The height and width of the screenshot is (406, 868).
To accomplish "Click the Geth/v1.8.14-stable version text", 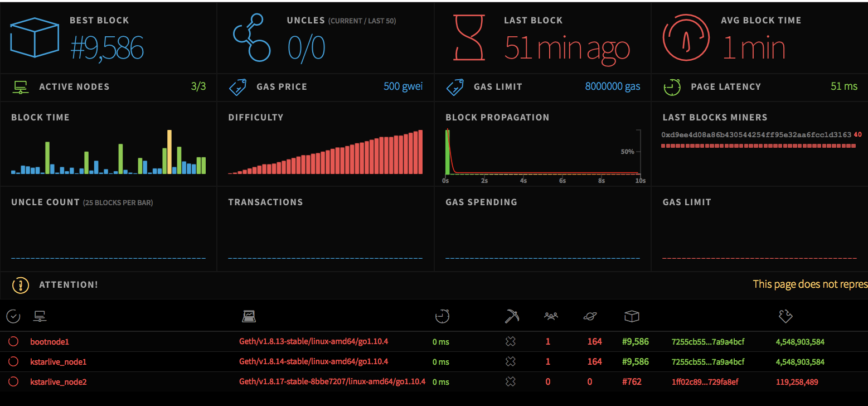I will tap(314, 361).
